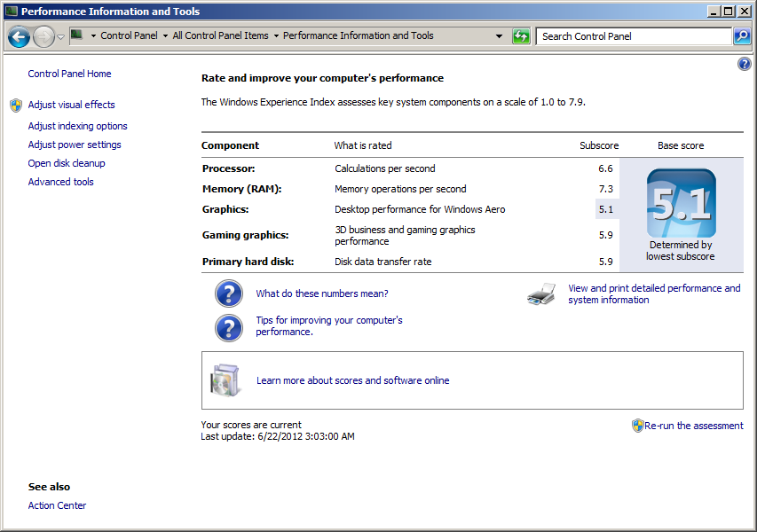Expand the arrow after Control Panel breadcrumb
The width and height of the screenshot is (757, 532).
point(165,35)
